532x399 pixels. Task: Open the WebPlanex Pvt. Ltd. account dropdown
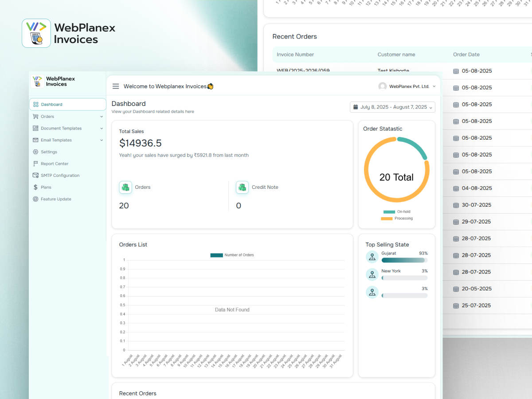click(407, 86)
